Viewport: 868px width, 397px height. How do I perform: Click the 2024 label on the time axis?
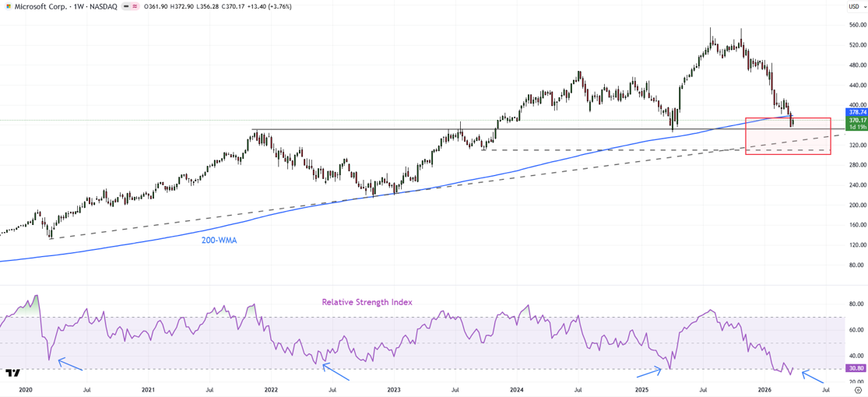click(x=517, y=390)
